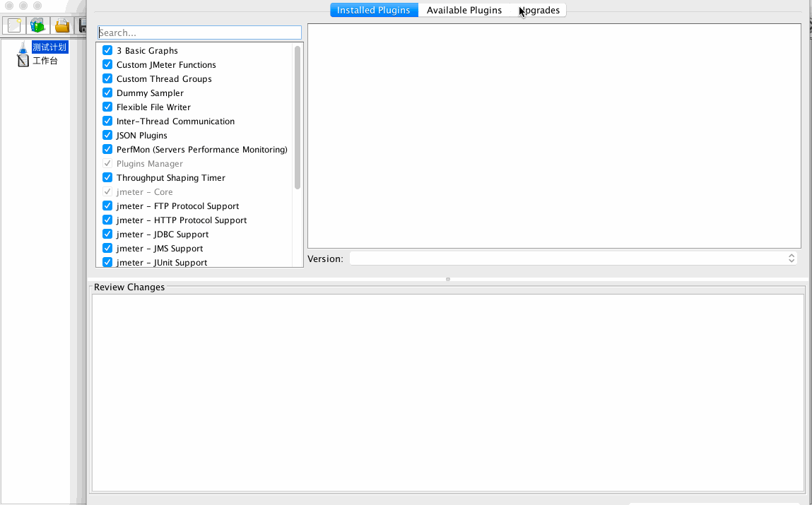This screenshot has height=505, width=812.
Task: Click the Review Changes text area
Action: click(448, 393)
